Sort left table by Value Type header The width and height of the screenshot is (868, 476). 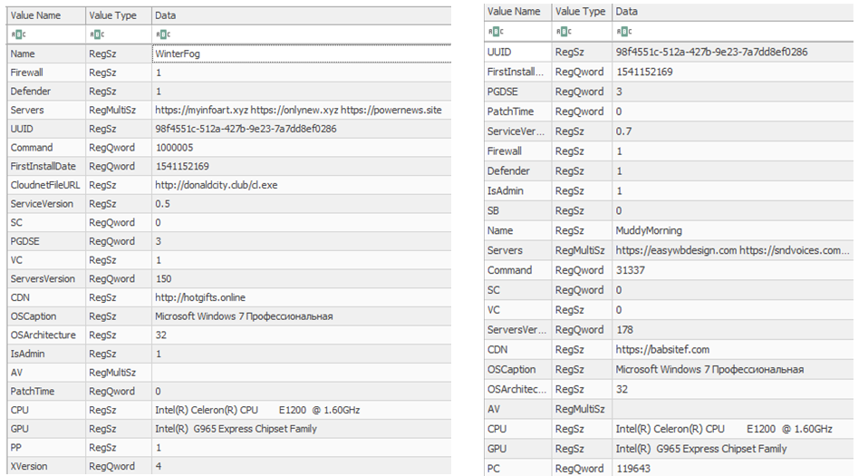(111, 15)
